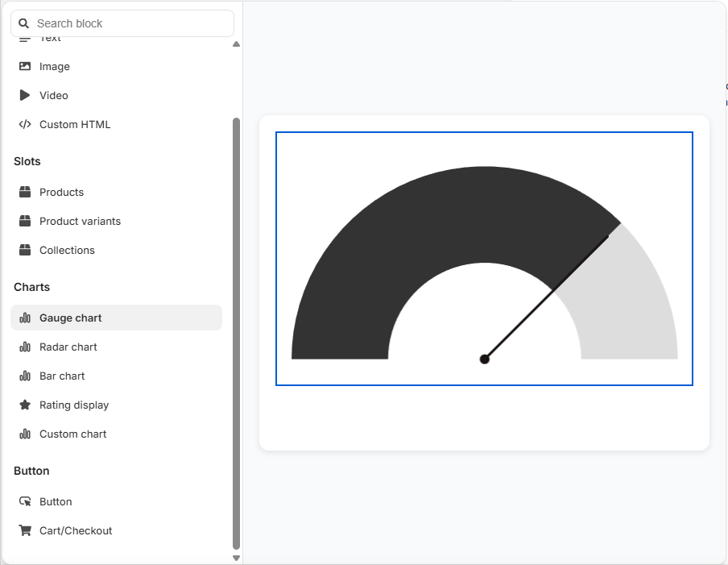Image resolution: width=728 pixels, height=565 pixels.
Task: Click the Text block entry
Action: (x=48, y=37)
